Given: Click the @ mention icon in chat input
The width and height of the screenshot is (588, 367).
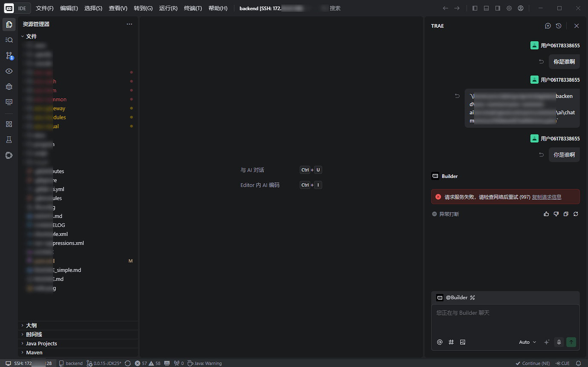Looking at the screenshot, I should (x=440, y=342).
